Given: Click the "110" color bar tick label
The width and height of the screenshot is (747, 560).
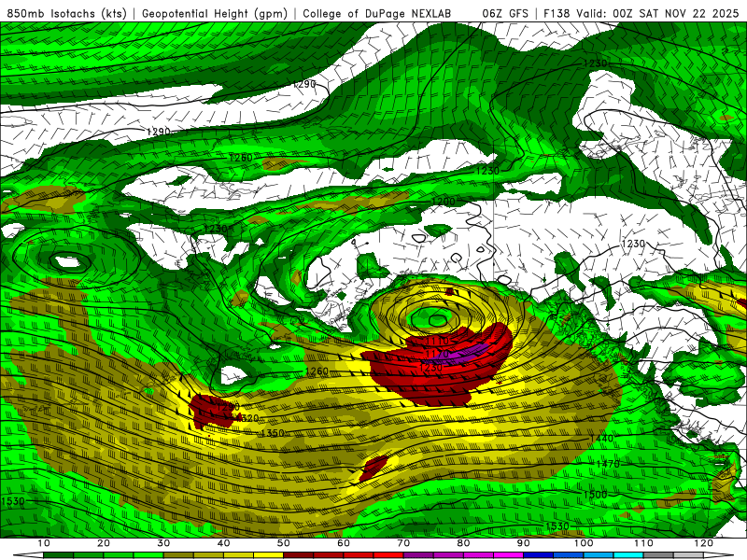Looking at the screenshot, I should [x=643, y=543].
